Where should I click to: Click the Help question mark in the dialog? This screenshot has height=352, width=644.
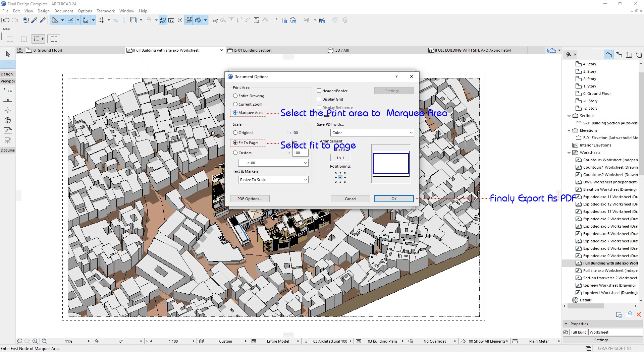tap(396, 76)
